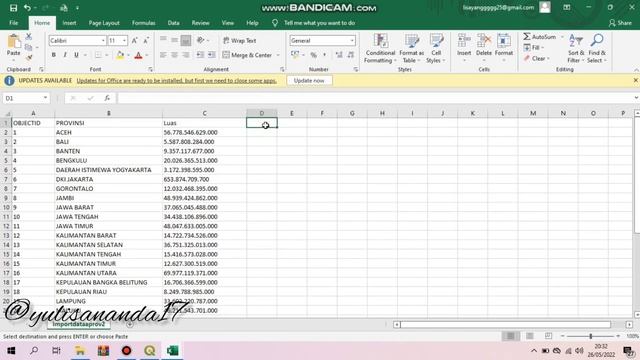Viewport: 640px width, 360px height.
Task: Expand the Merge & Center dropdown arrow
Action: [x=278, y=55]
